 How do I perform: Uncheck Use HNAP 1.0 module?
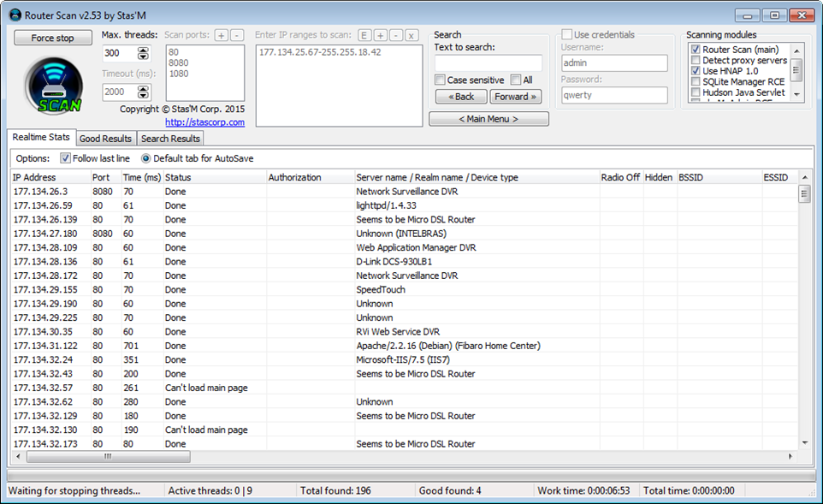pos(696,71)
